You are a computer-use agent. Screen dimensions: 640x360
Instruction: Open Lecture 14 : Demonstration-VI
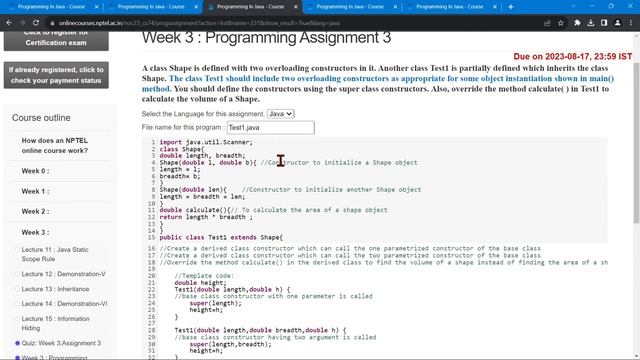click(x=64, y=304)
